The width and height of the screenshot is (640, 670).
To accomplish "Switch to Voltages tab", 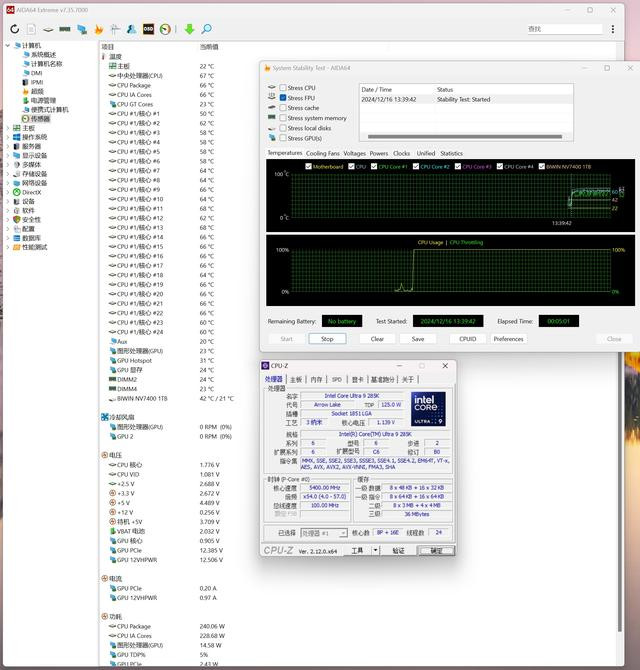I will [355, 153].
